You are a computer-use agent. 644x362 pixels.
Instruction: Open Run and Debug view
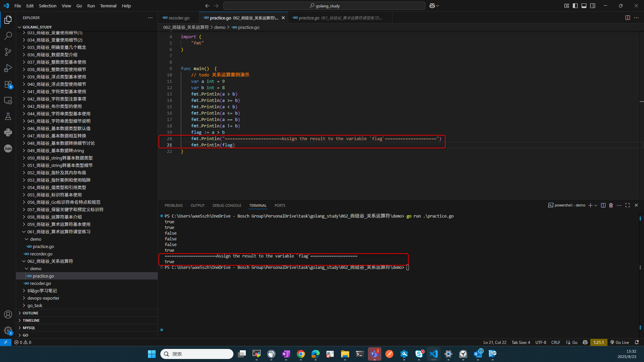8,68
